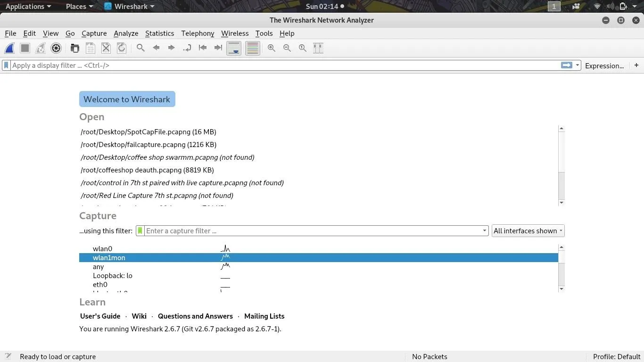This screenshot has width=644, height=362.
Task: Click into the capture filter input
Action: [312, 231]
